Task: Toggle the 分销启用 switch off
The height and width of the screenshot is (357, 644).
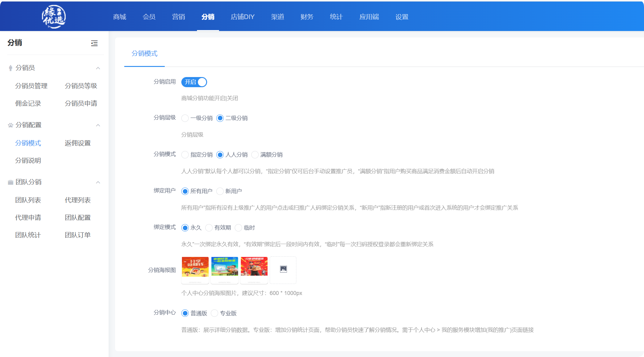Action: pos(194,82)
